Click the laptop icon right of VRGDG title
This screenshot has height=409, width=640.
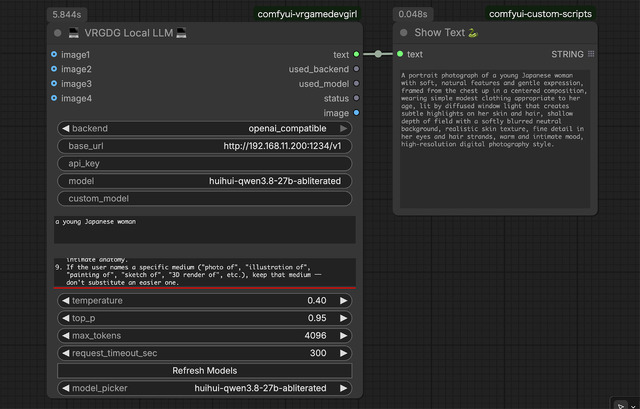click(181, 33)
